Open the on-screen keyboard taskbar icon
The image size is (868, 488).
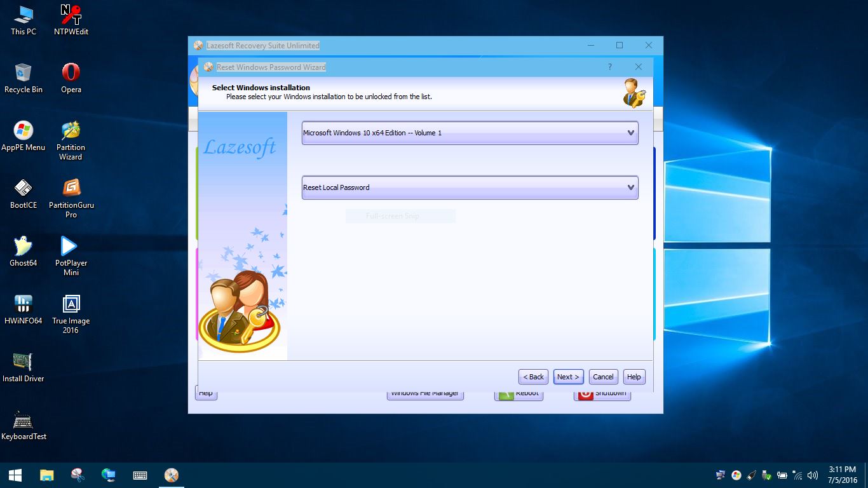(140, 475)
